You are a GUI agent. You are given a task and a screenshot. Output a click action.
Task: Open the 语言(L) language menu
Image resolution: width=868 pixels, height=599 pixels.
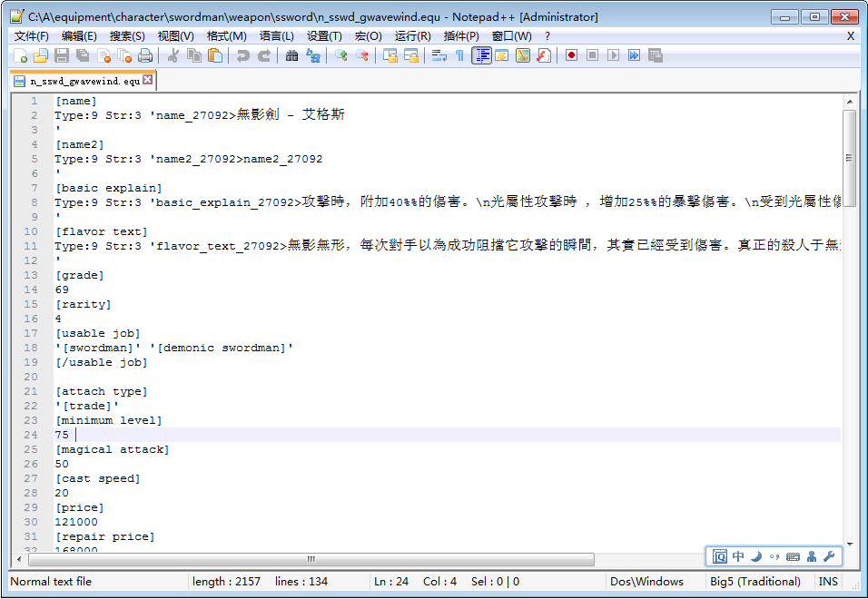tap(277, 34)
